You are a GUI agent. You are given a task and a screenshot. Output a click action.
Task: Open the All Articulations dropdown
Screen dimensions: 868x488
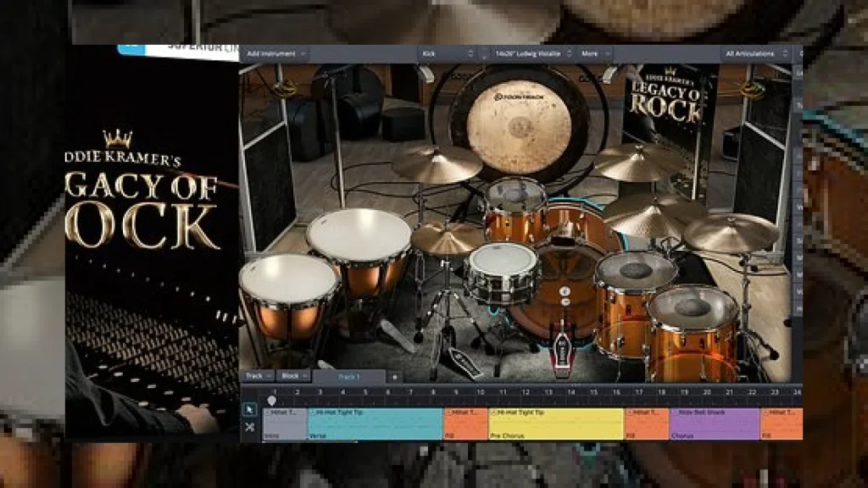tap(756, 53)
